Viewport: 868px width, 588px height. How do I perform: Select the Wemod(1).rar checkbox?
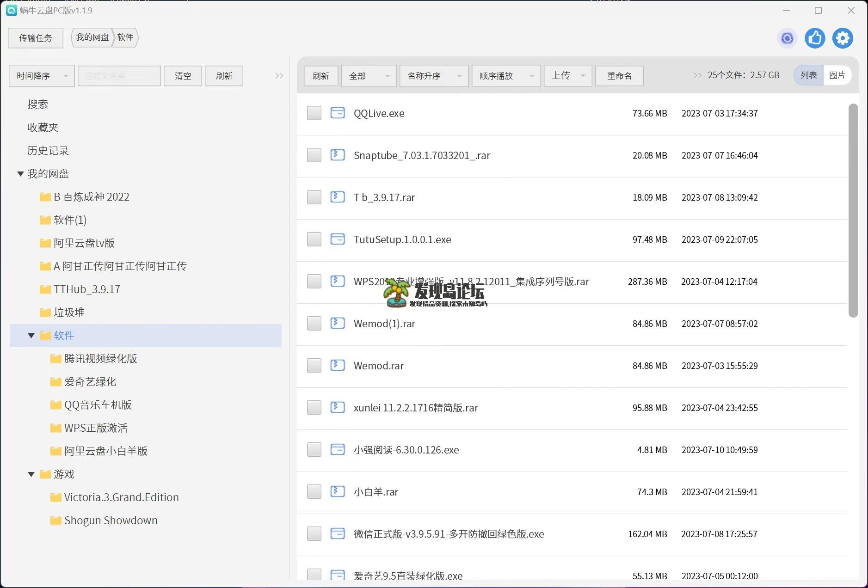[x=314, y=324]
